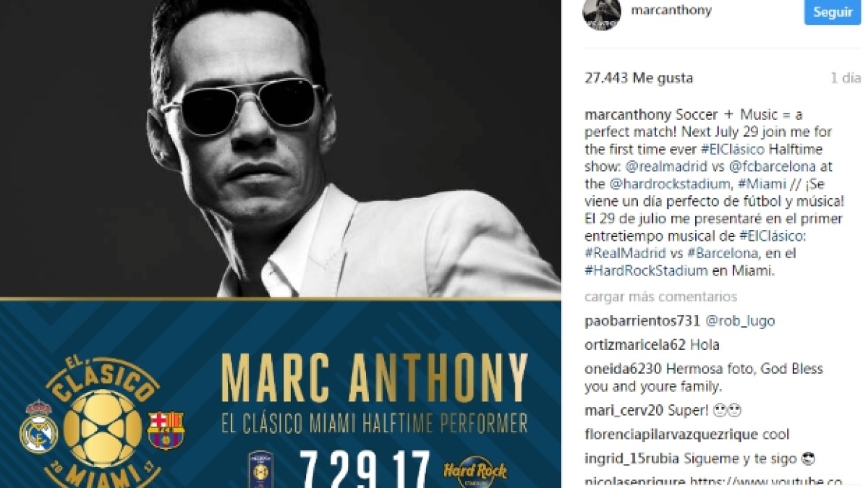Click the International Champions Cup badge
Image resolution: width=868 pixels, height=488 pixels.
[x=260, y=468]
